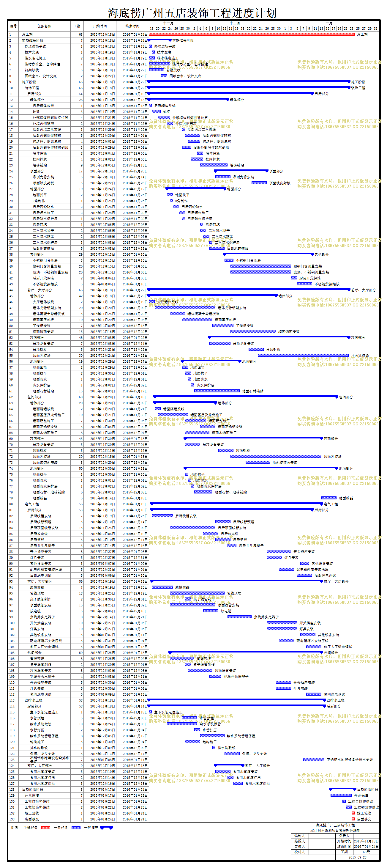Select the 墙砖铺贴 Gantt bar
The width and height of the screenshot is (387, 868).
pos(214,165)
